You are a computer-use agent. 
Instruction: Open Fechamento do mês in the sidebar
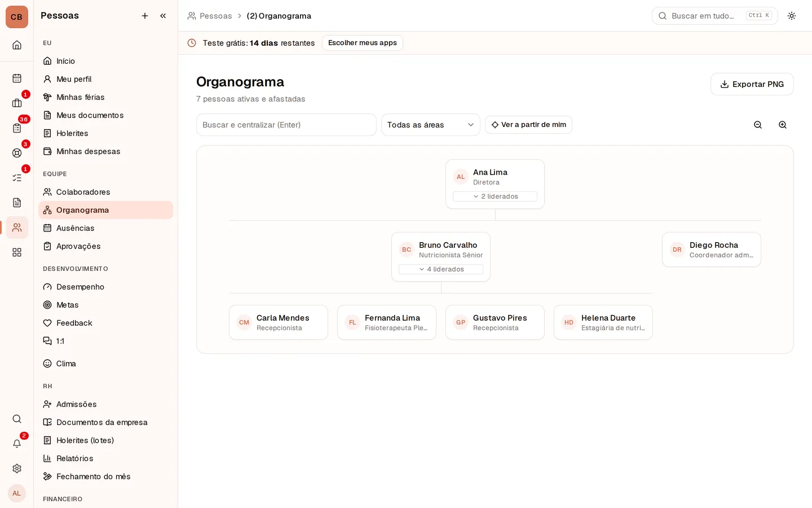(105, 476)
